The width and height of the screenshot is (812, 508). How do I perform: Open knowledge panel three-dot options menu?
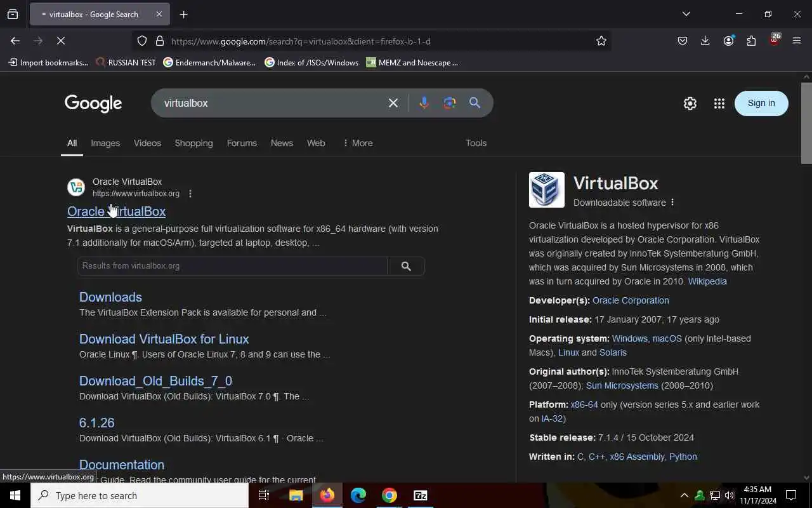pyautogui.click(x=672, y=203)
